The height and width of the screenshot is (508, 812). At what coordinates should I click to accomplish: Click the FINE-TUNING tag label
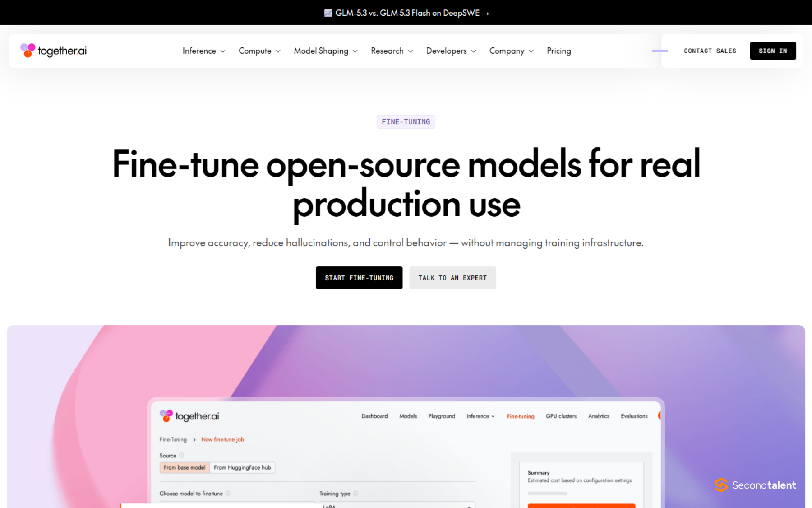(406, 122)
